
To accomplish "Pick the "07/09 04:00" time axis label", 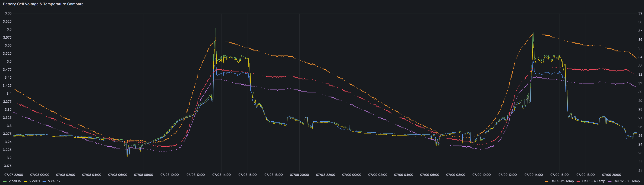I will pyautogui.click(x=403, y=175).
